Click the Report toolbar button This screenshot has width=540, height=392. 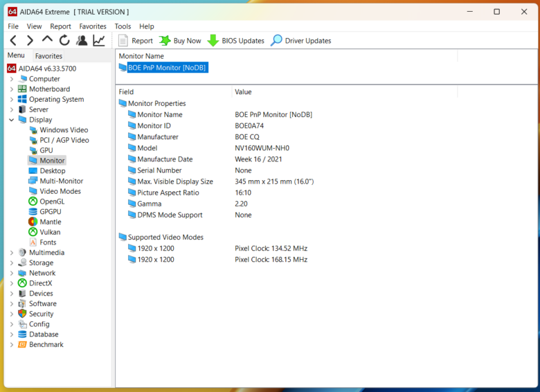135,41
